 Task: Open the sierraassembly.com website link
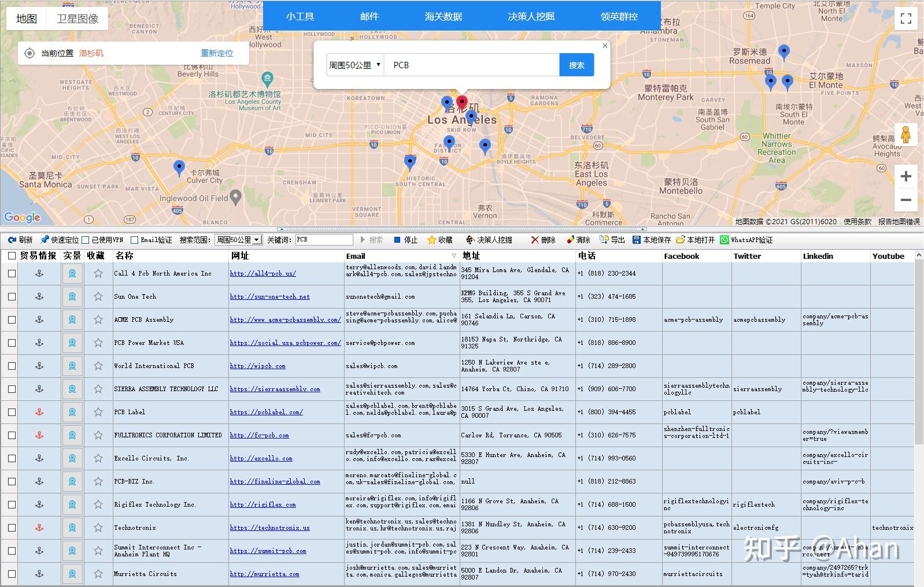[275, 389]
